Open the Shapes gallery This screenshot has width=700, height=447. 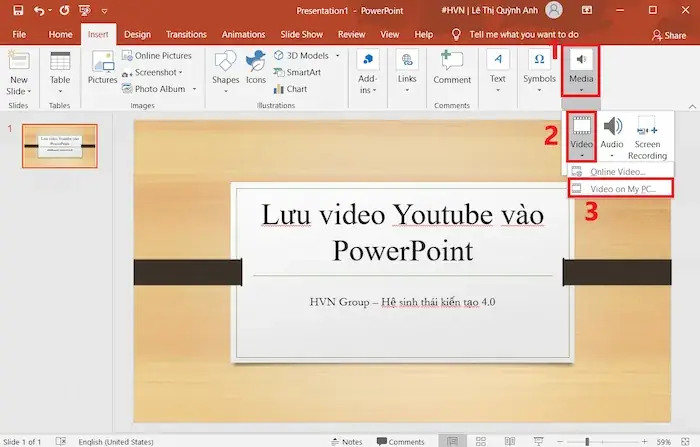(225, 72)
